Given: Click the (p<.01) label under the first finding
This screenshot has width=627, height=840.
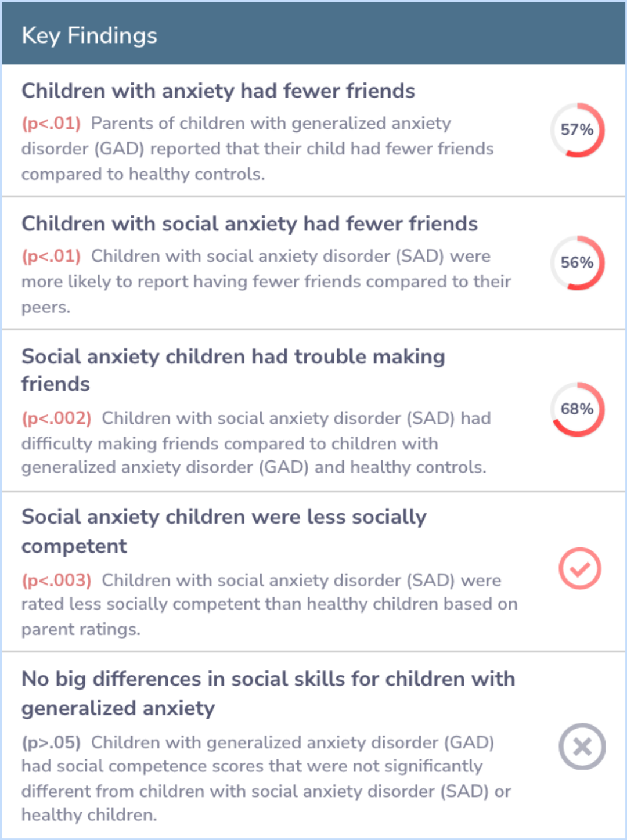Looking at the screenshot, I should 51,124.
